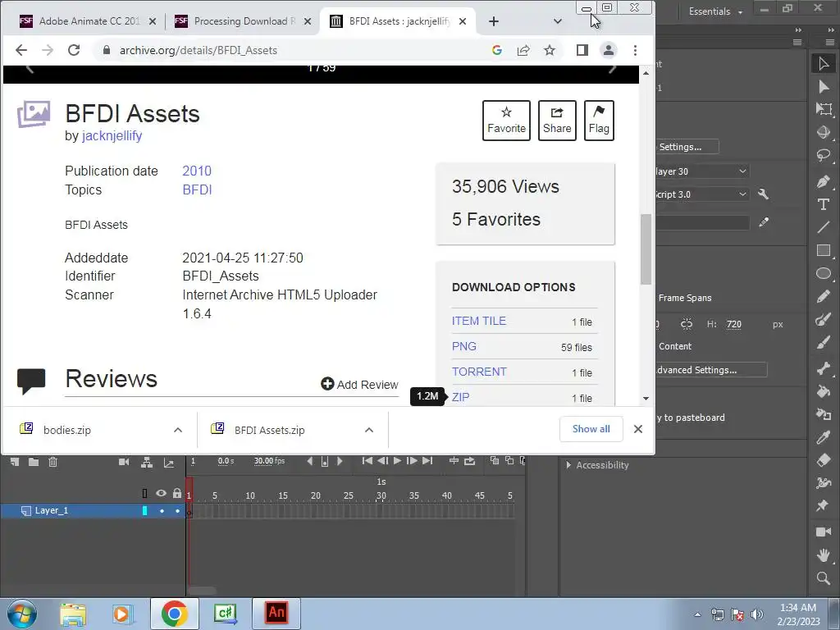Close the Processing Download tab

click(x=308, y=21)
